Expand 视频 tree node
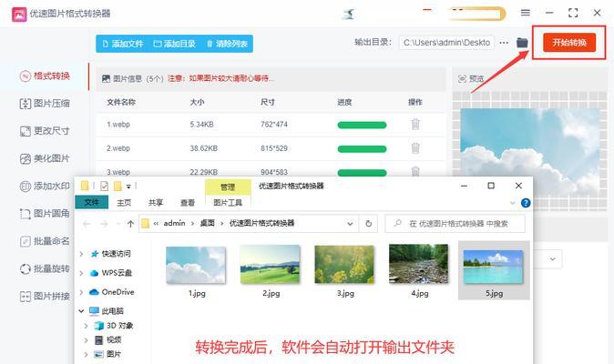 [x=87, y=339]
